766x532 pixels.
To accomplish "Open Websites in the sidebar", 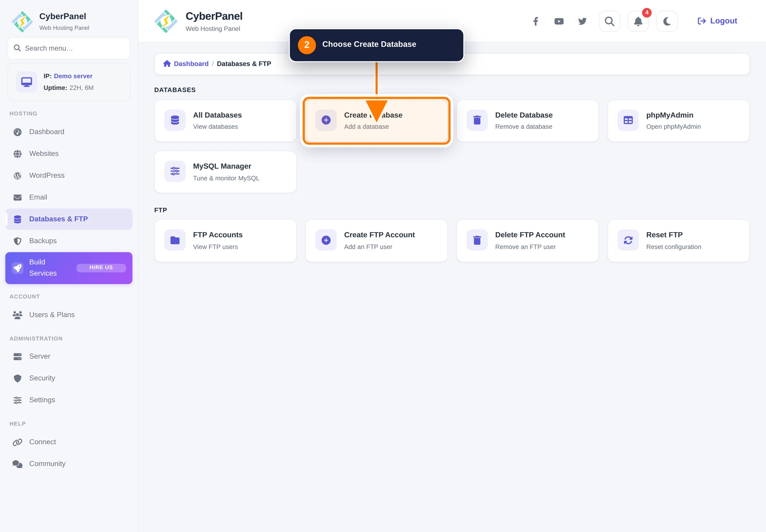I will pos(69,154).
